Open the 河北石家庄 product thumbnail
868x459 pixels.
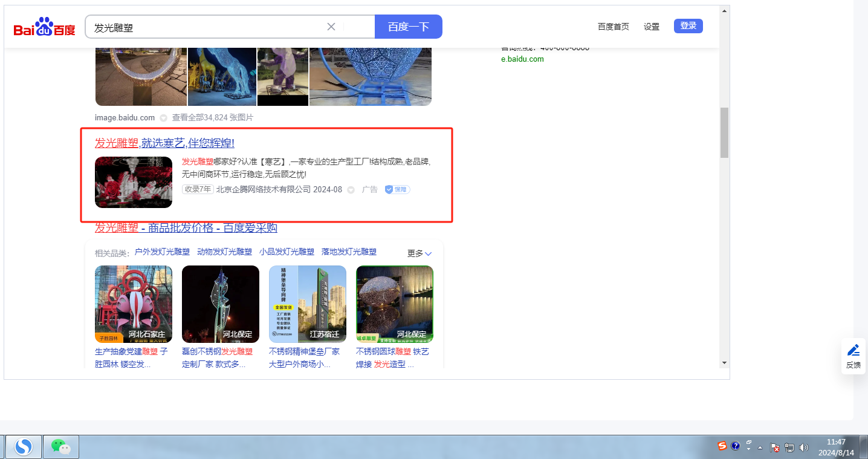pos(134,304)
